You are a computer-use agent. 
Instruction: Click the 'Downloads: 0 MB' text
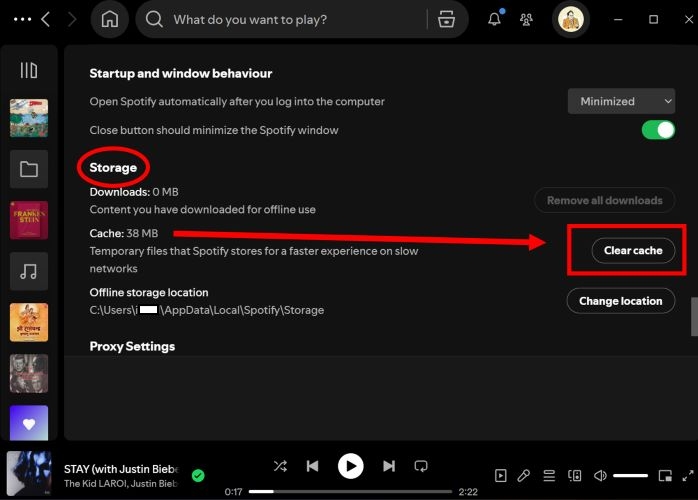point(134,192)
